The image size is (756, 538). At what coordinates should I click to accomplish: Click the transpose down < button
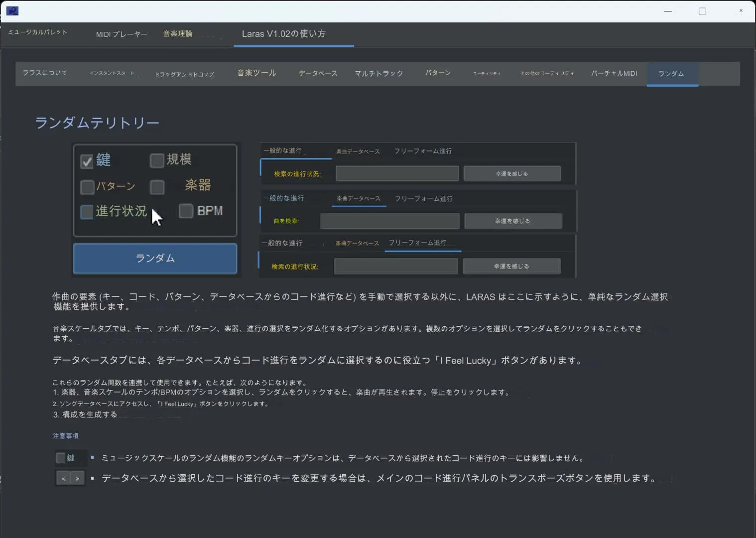(64, 479)
